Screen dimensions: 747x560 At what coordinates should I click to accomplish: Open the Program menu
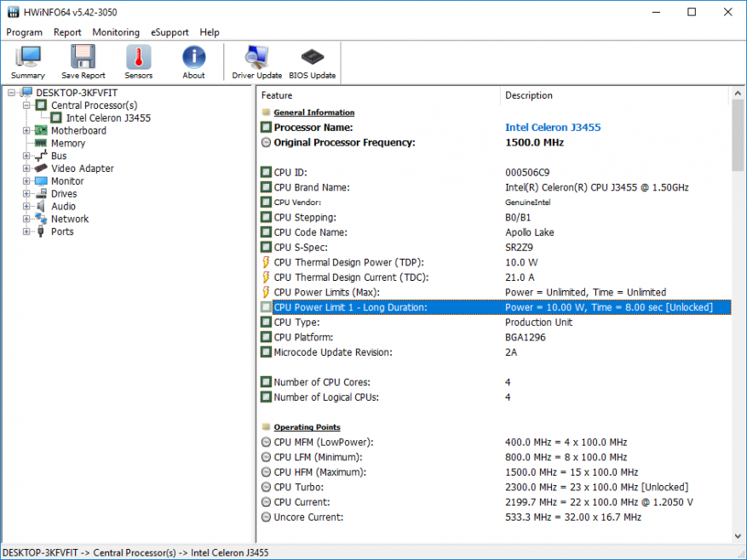pos(24,32)
